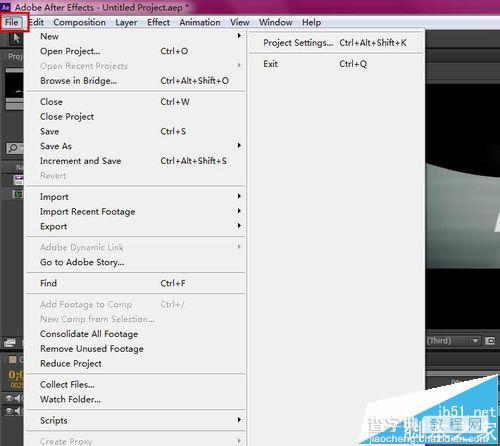
Task: Open the Window menu
Action: [276, 22]
